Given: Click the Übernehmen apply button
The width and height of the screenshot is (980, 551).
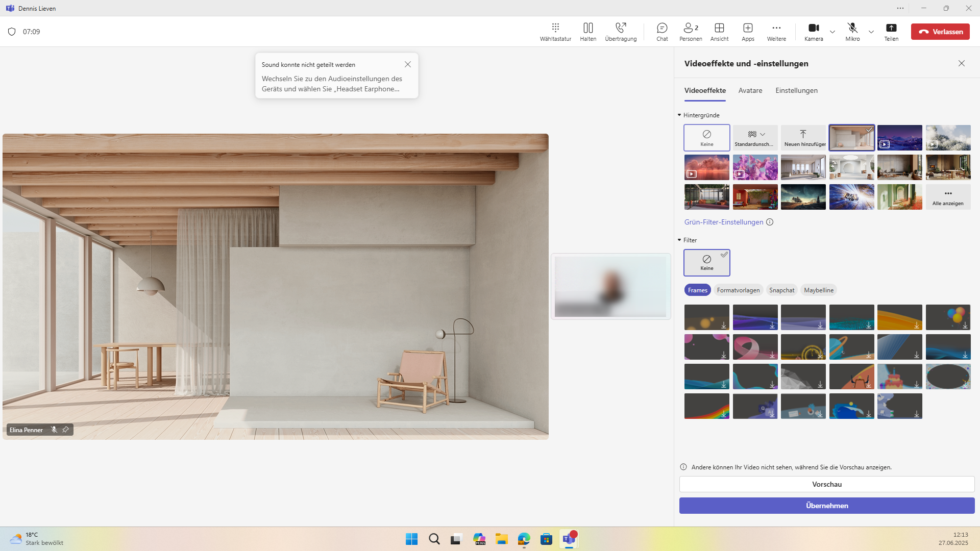Looking at the screenshot, I should coord(827,506).
